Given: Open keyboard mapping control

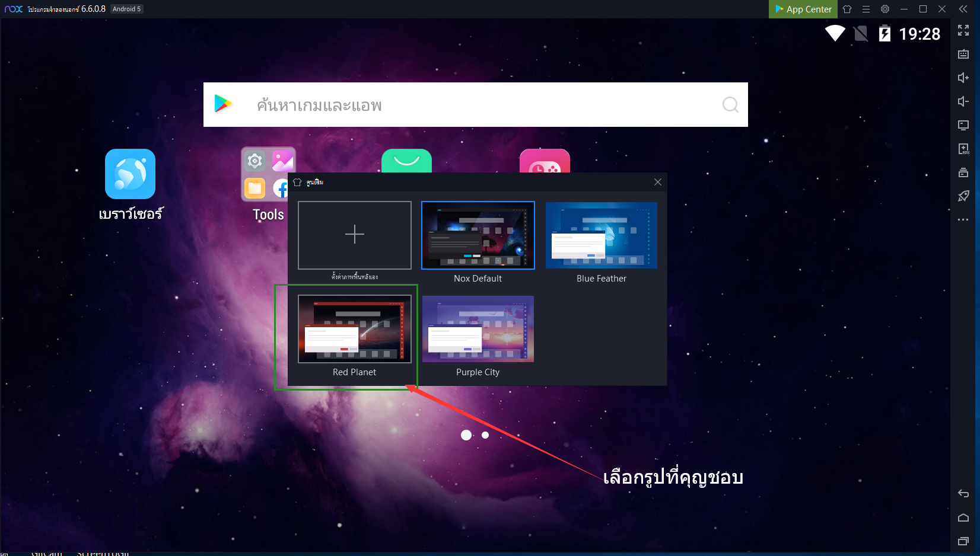Looking at the screenshot, I should (963, 54).
